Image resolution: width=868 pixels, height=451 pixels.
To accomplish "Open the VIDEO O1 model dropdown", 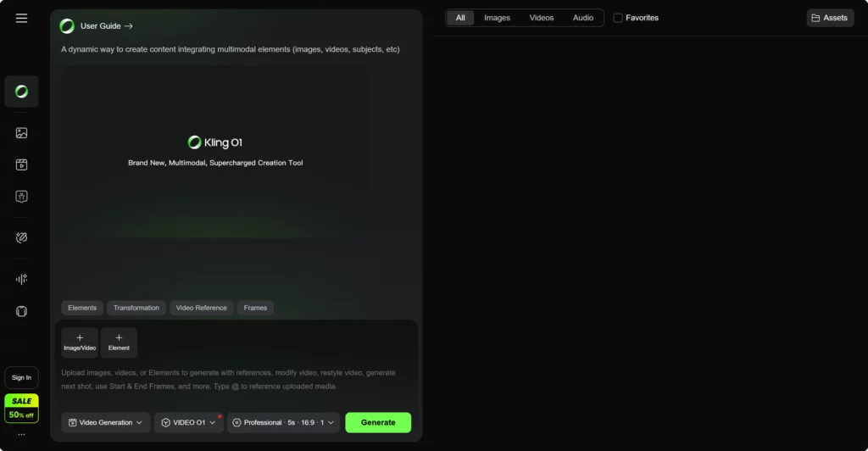I will (189, 422).
